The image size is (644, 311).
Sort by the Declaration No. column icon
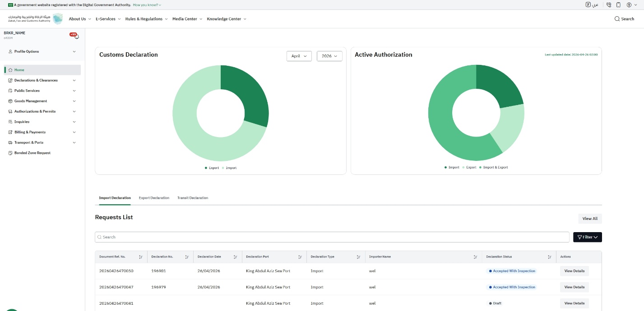[x=187, y=257]
